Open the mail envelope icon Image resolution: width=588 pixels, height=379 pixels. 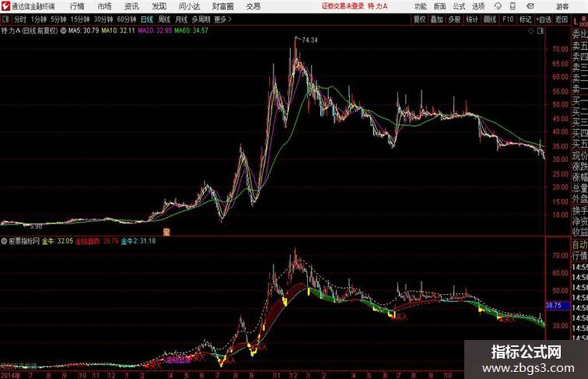tap(530, 6)
